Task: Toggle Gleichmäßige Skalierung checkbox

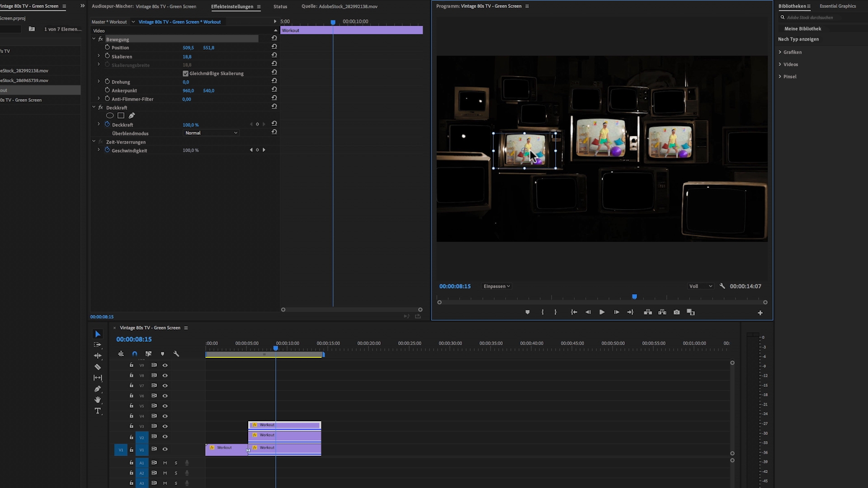Action: point(185,74)
